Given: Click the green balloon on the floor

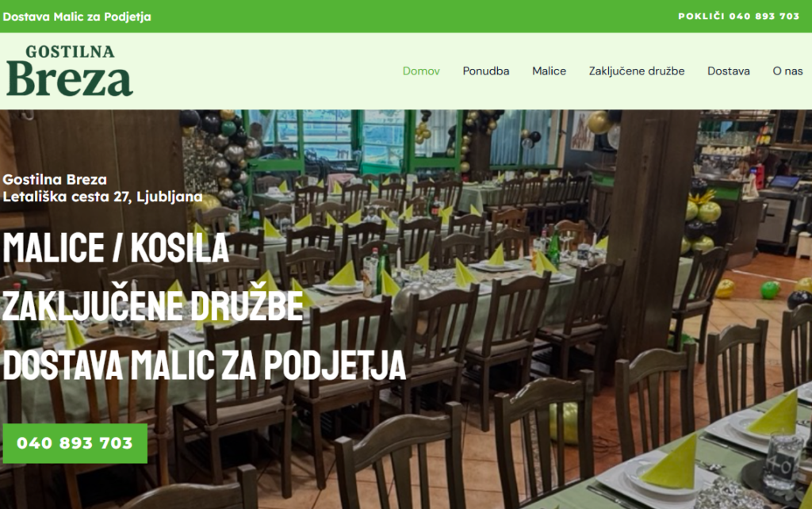Looking at the screenshot, I should 770,290.
